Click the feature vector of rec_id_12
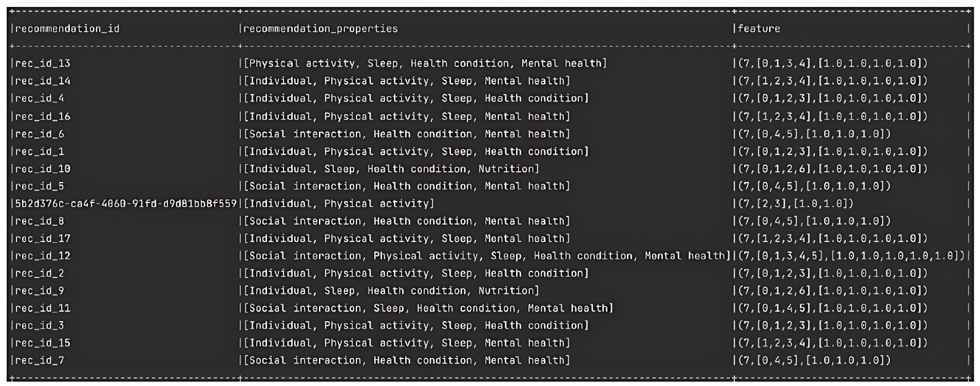 tap(852, 255)
